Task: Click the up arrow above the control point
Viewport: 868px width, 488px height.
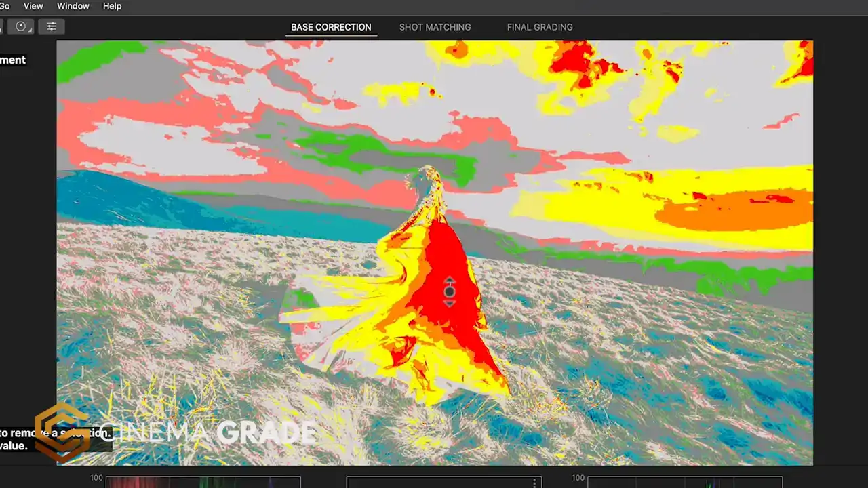Action: click(449, 281)
